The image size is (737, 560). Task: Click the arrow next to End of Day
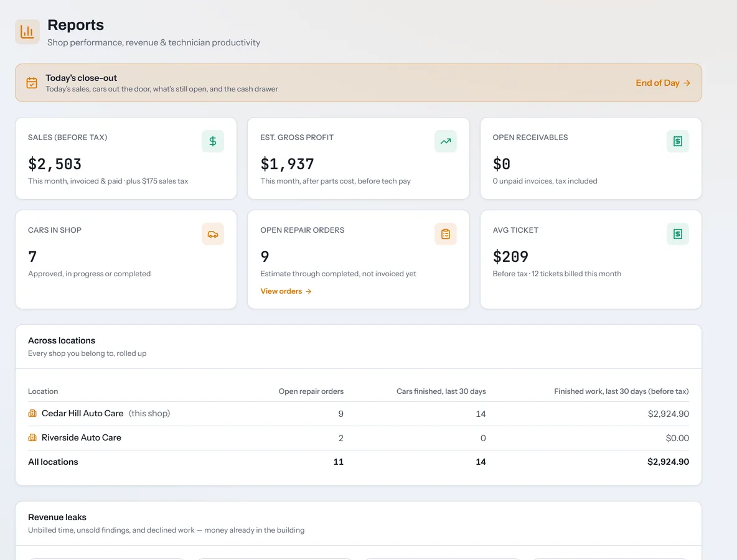pos(687,83)
